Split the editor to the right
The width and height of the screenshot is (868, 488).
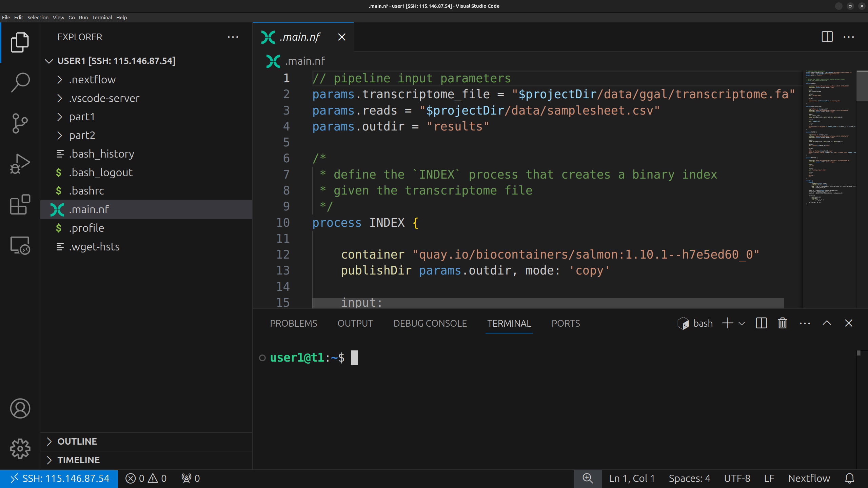pos(827,37)
